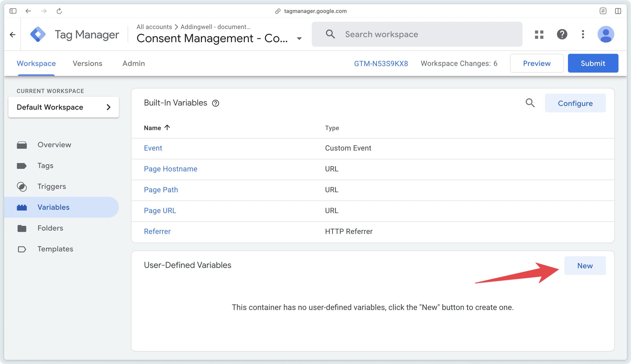
Task: Click the Preview button
Action: [537, 63]
